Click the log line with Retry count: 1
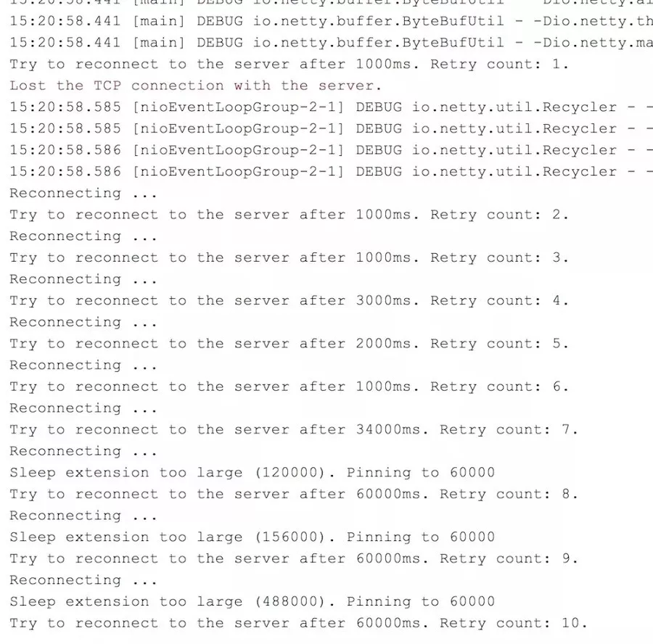 pos(289,64)
